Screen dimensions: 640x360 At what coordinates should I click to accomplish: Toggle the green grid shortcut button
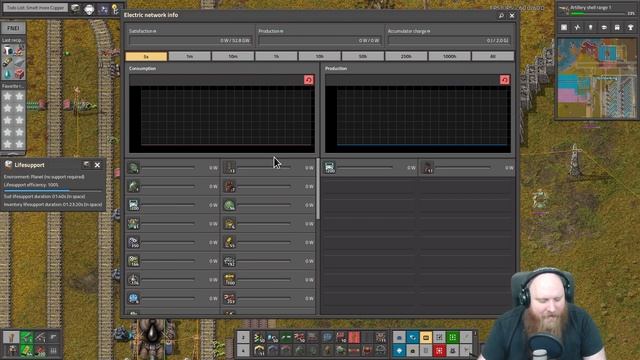pos(453,337)
